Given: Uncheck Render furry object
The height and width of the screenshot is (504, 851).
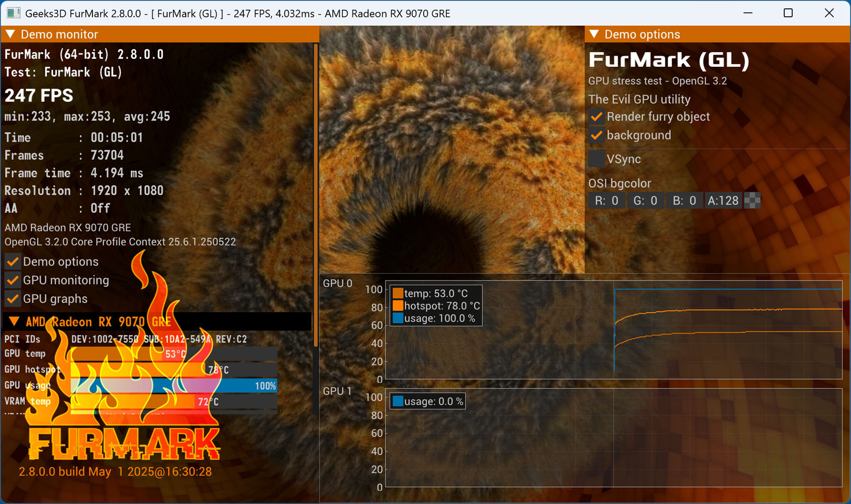Looking at the screenshot, I should point(597,117).
